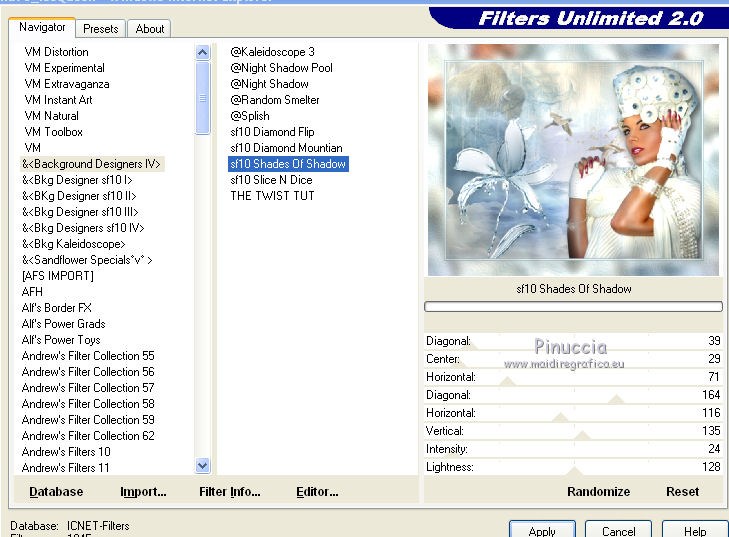
Task: Click the category list scroll down arrow
Action: click(202, 465)
